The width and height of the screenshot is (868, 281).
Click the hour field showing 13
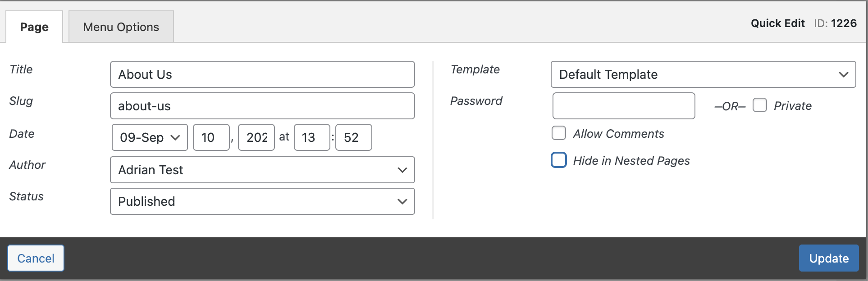312,137
